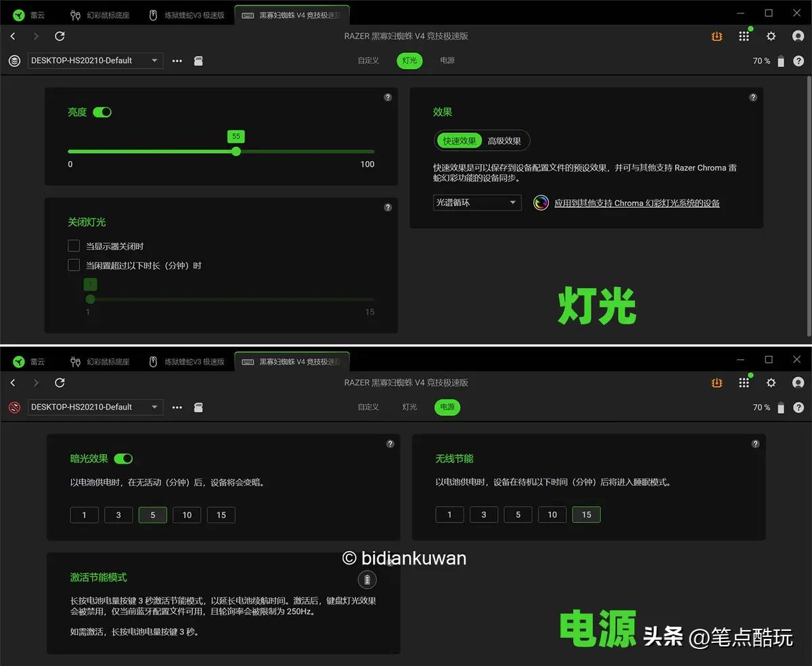The height and width of the screenshot is (666, 812).
Task: Switch to 自定义 tab beside the active 灯光 tab
Action: pyautogui.click(x=368, y=61)
